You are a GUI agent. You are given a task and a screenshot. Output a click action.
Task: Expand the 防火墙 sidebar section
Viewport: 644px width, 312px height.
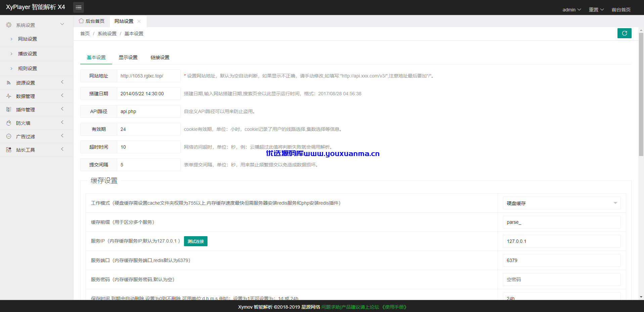[62, 122]
